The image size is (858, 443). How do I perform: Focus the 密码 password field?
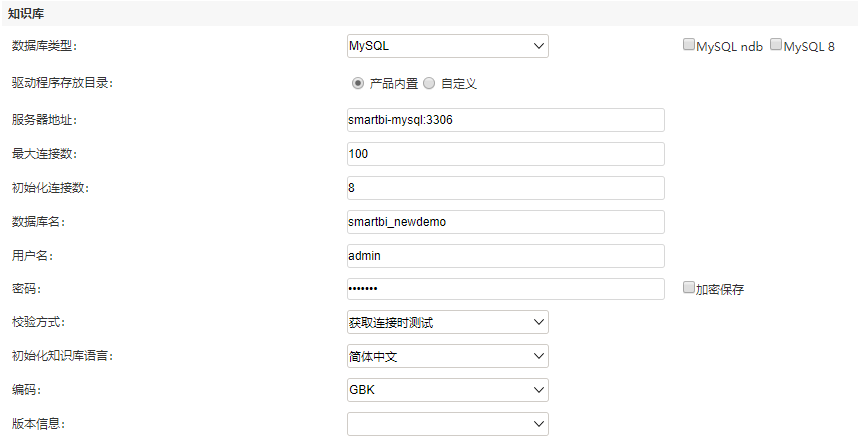tap(506, 289)
